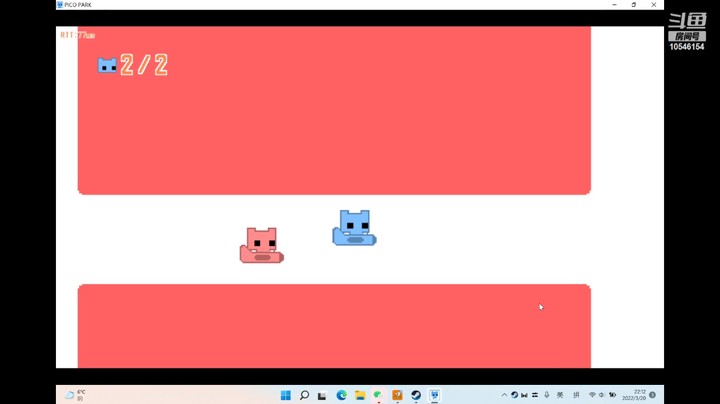Close the PICO PARK window

654,5
